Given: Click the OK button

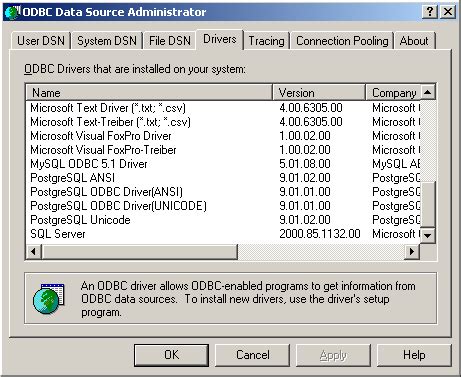Looking at the screenshot, I should click(171, 355).
